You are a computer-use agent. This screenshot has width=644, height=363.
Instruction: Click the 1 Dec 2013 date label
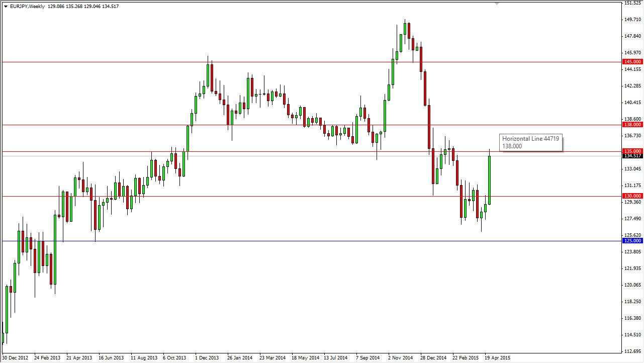pos(207,357)
